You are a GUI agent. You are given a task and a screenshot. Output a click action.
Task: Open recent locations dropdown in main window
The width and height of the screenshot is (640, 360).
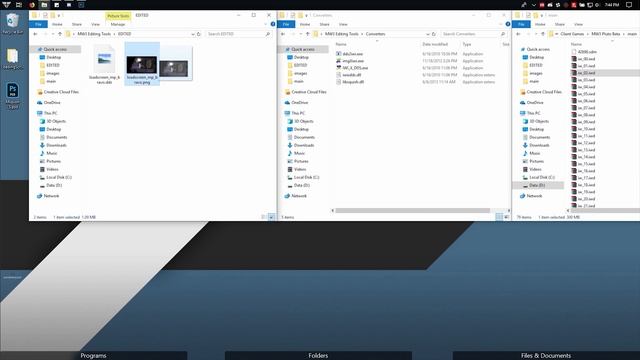(536, 34)
